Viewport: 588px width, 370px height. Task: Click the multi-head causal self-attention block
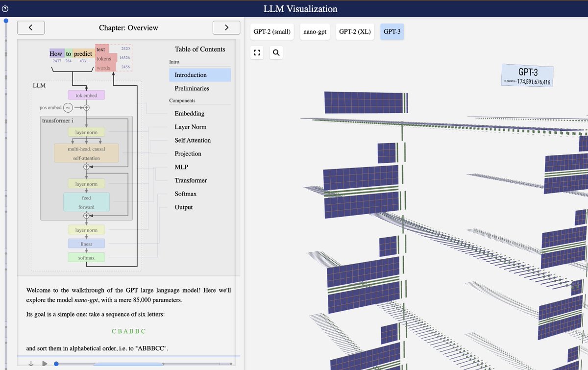tap(86, 153)
